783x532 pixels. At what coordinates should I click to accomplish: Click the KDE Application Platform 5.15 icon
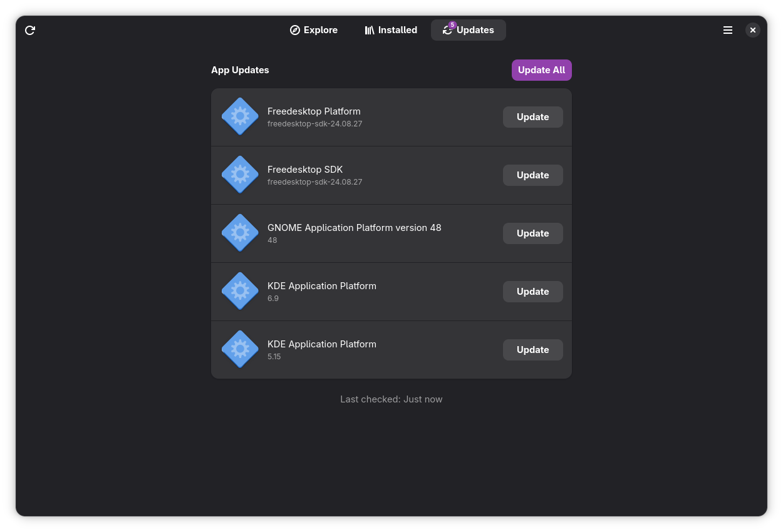click(240, 349)
